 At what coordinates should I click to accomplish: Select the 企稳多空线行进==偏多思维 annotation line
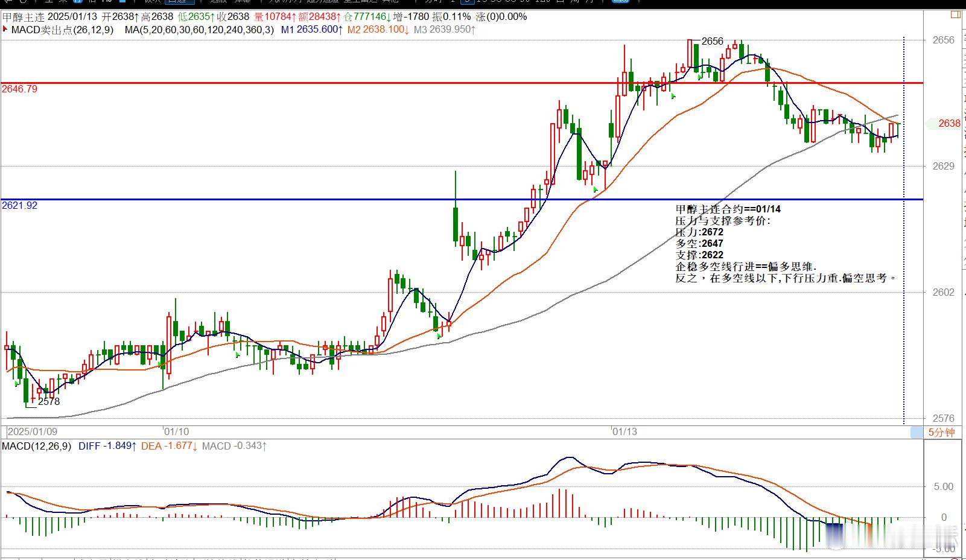[x=746, y=267]
